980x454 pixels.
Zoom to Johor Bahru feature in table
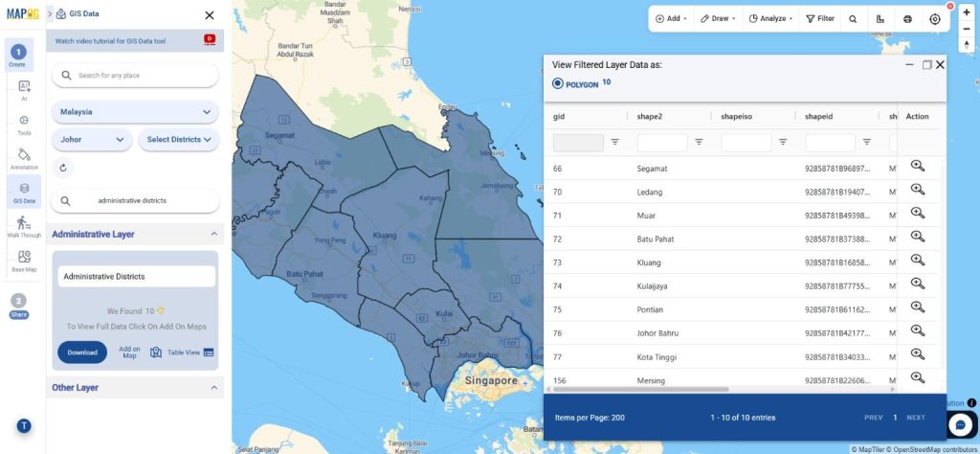[x=917, y=330]
